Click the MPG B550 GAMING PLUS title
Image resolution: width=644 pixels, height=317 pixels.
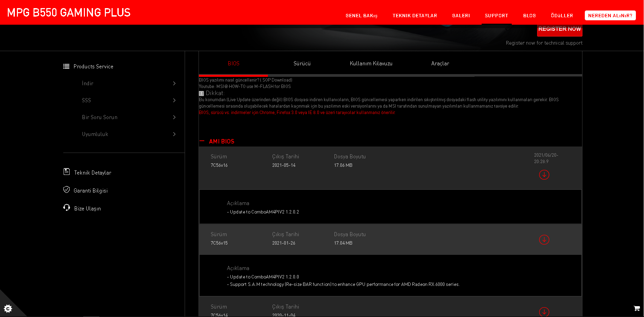pyautogui.click(x=69, y=13)
